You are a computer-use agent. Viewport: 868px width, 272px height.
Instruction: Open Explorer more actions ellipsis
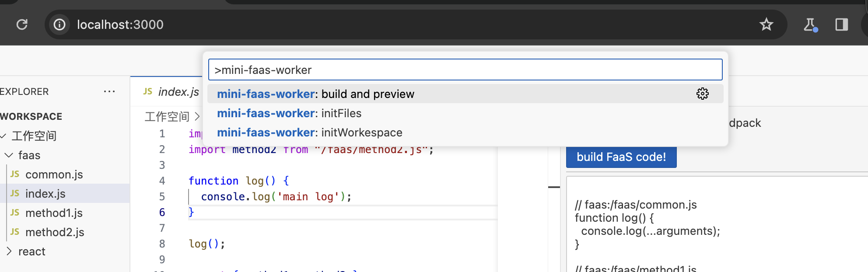(x=109, y=91)
